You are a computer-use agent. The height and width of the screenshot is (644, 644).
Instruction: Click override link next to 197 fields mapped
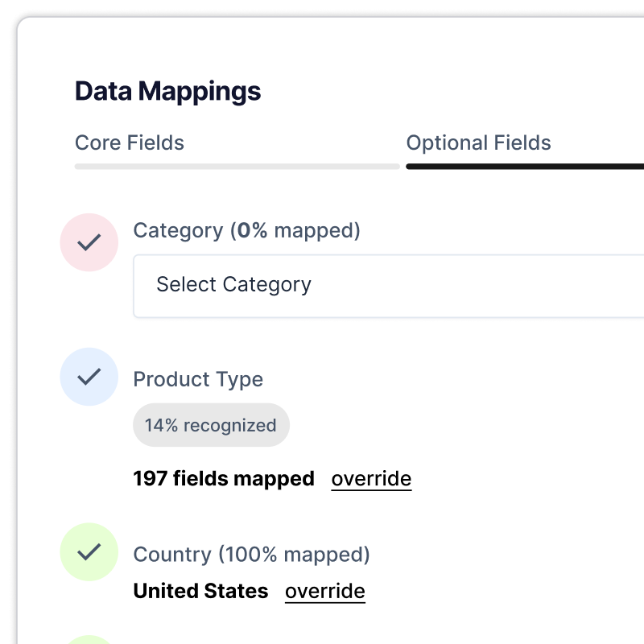pos(371,479)
